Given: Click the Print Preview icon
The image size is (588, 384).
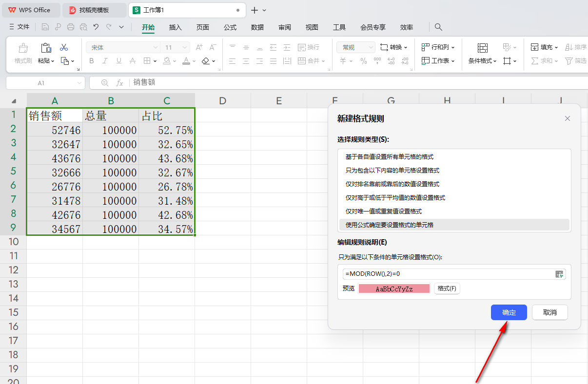Looking at the screenshot, I should click(x=83, y=27).
